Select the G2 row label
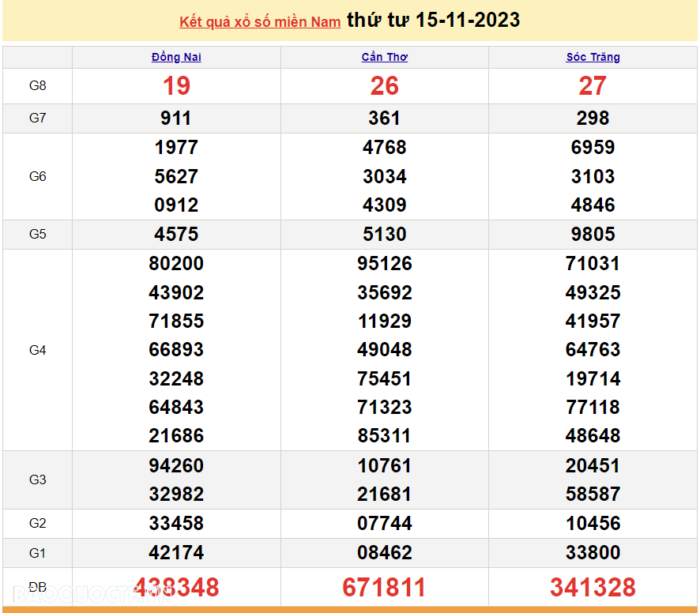Viewport: 700px width, 613px height. pos(37,523)
